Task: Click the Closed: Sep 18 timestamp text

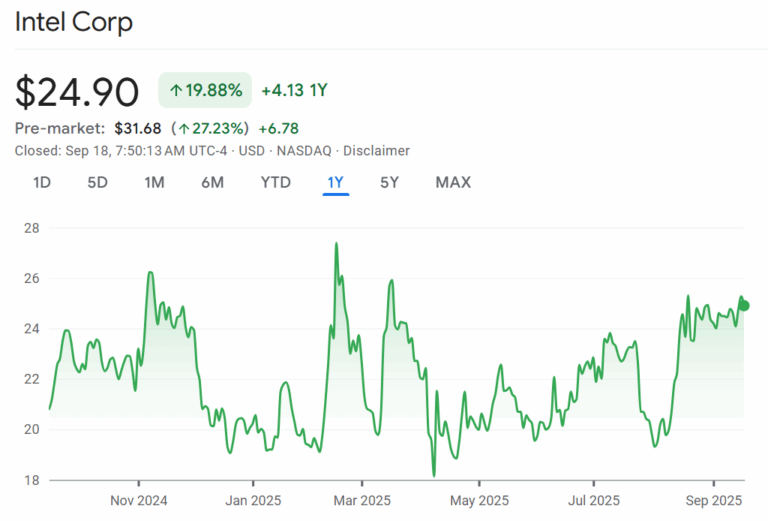Action: (x=121, y=151)
